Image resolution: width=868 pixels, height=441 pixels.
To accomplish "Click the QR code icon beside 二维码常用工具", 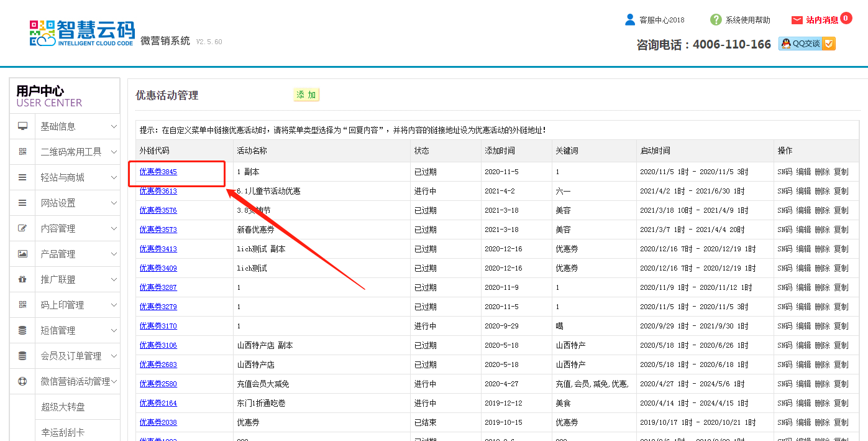I will tap(23, 152).
